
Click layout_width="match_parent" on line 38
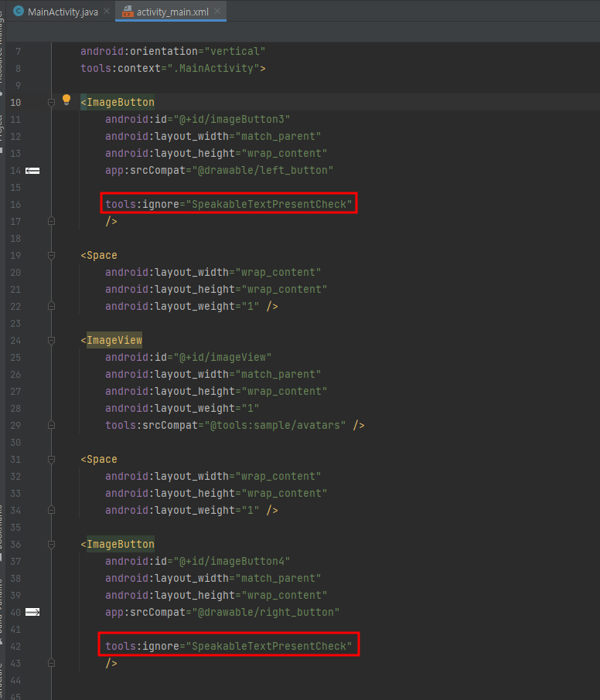pos(213,578)
